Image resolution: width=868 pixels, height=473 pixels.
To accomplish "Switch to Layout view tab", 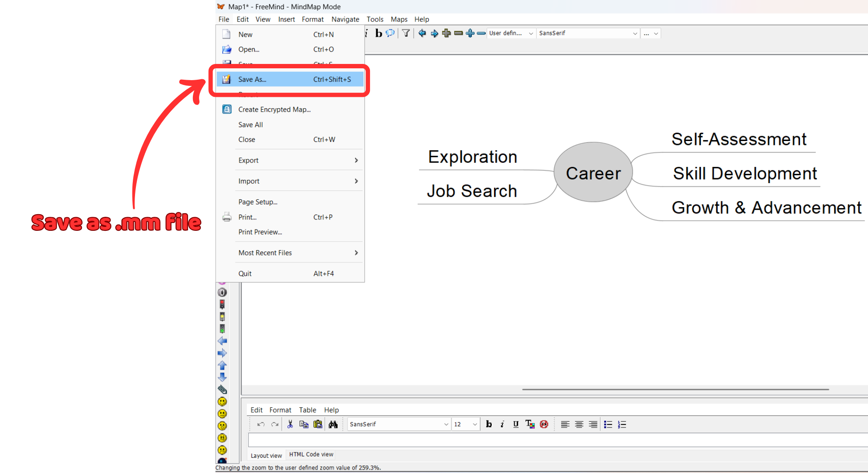I will [x=266, y=455].
